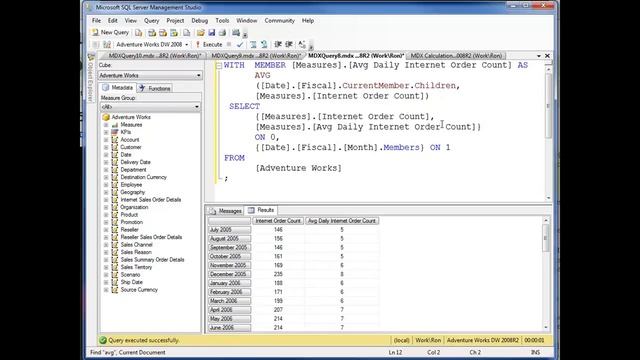Open the Community menu
Image resolution: width=640 pixels, height=360 pixels.
tap(279, 20)
